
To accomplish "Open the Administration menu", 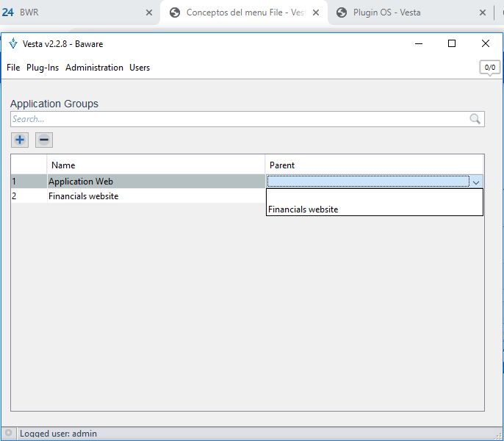I will point(94,68).
